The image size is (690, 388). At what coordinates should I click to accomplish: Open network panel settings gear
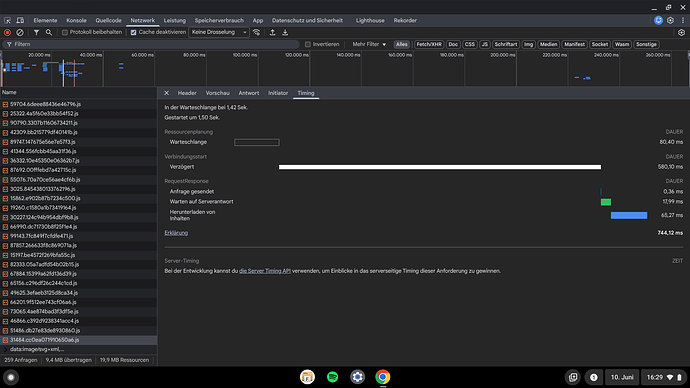(x=682, y=33)
